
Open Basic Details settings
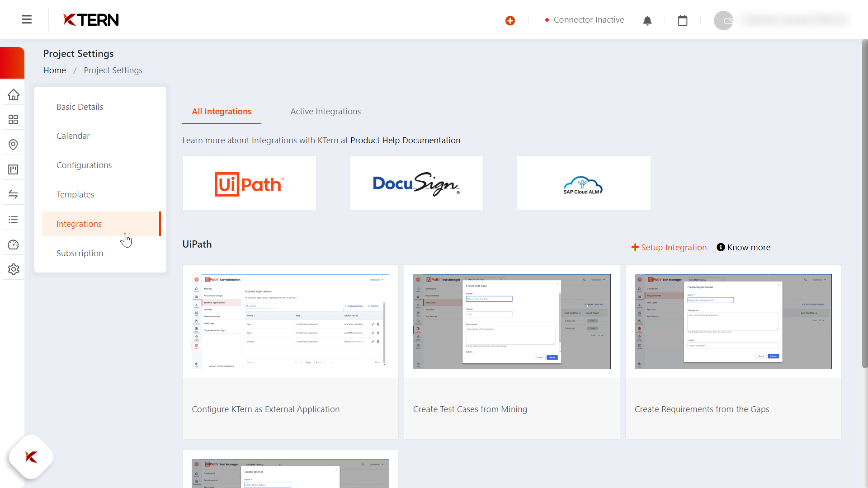(x=80, y=107)
